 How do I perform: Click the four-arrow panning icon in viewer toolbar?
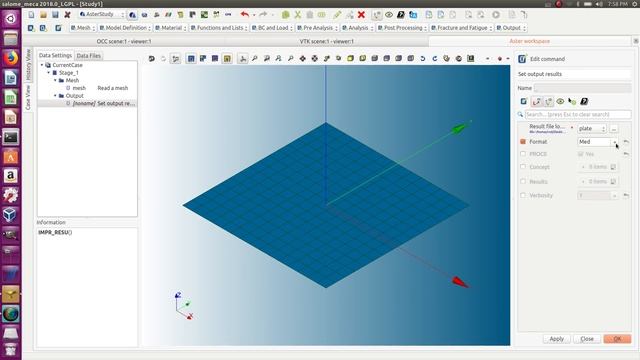[302, 59]
